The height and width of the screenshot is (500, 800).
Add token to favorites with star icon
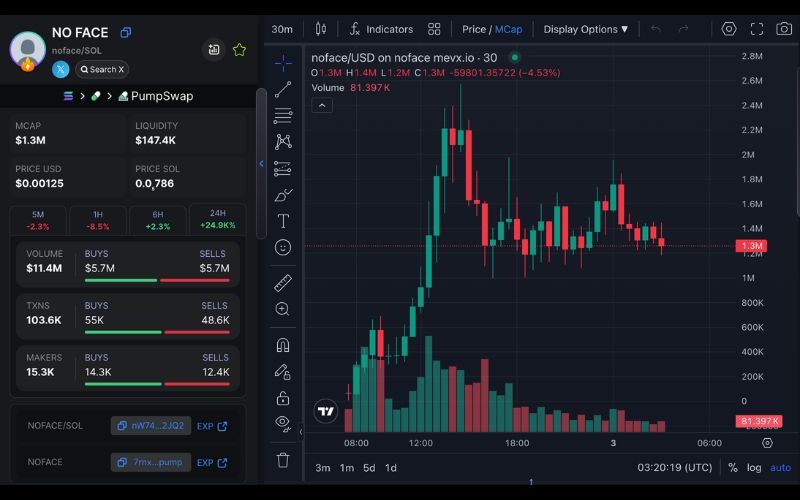(239, 49)
